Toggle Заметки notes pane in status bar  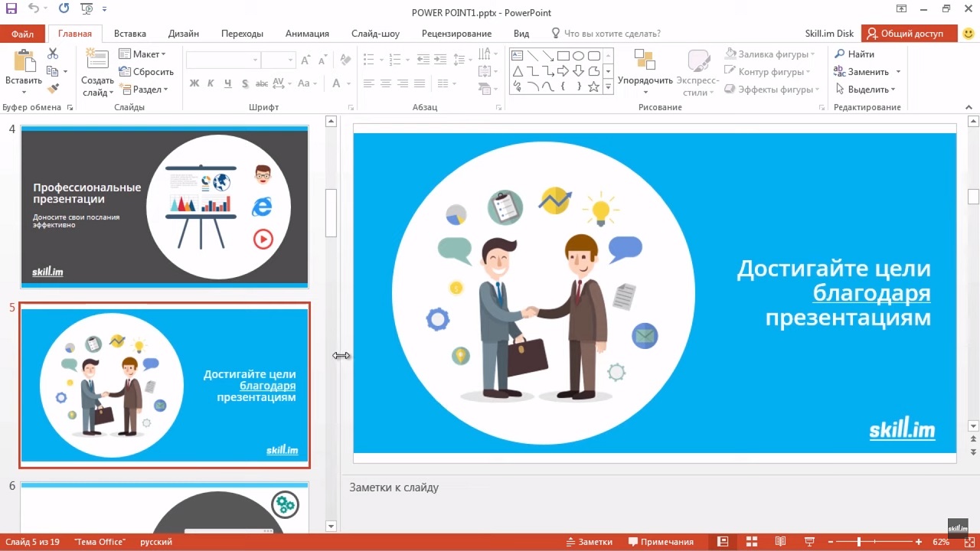[x=587, y=542]
